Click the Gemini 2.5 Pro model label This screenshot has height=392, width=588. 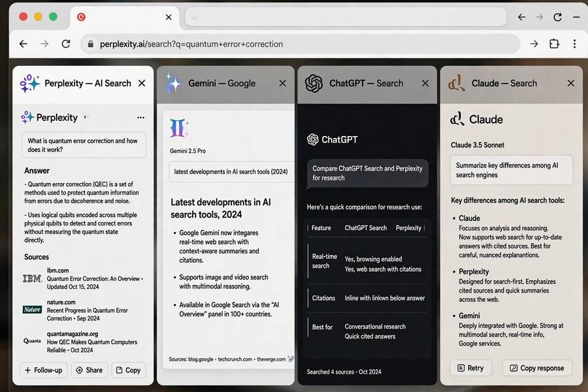[x=188, y=151]
